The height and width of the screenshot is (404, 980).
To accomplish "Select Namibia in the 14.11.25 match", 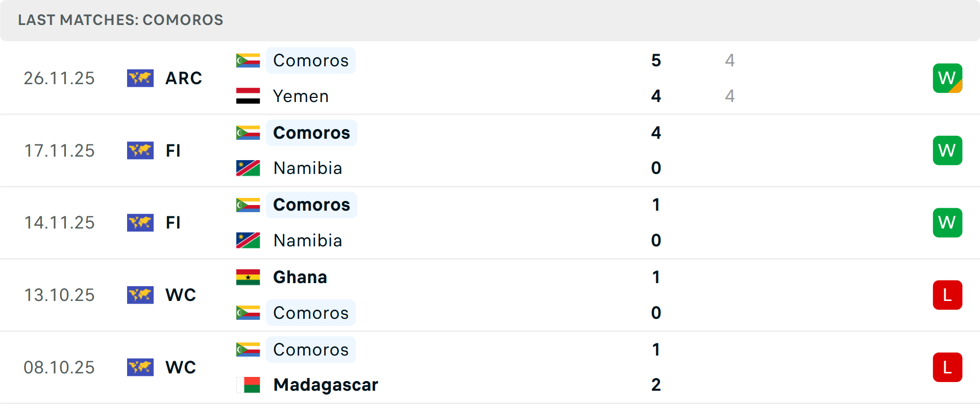I will click(308, 240).
